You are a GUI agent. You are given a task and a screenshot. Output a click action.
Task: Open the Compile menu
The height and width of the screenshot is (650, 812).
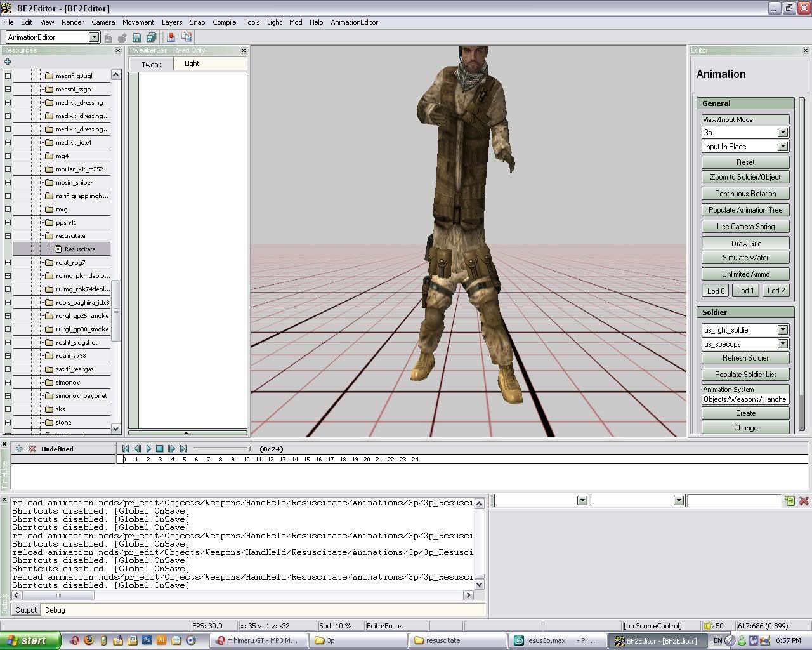tap(224, 22)
